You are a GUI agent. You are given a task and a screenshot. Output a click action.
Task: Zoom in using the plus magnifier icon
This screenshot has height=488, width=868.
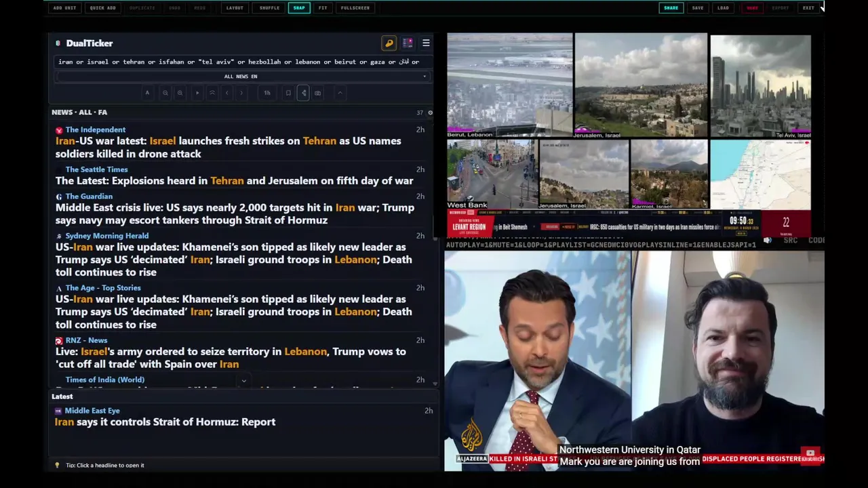pyautogui.click(x=180, y=93)
